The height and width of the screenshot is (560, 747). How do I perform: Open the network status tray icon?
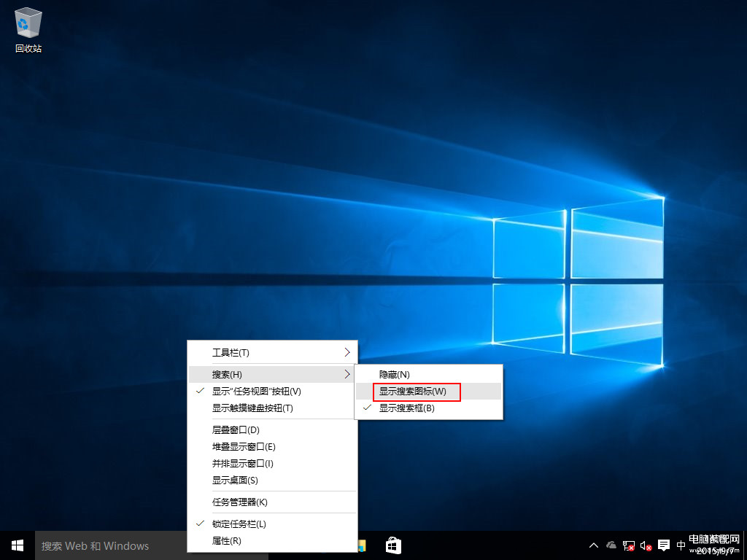[628, 545]
